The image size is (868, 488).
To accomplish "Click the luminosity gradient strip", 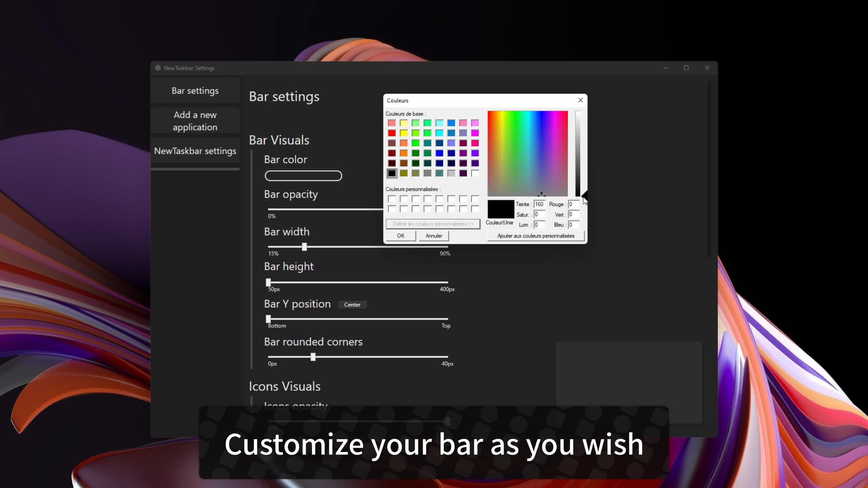I will (x=577, y=154).
